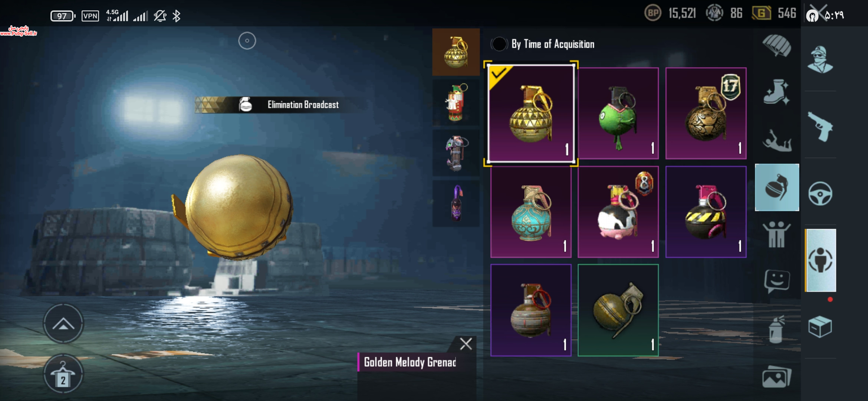This screenshot has height=401, width=868.
Task: Select the green fish grenade skin
Action: coord(618,114)
